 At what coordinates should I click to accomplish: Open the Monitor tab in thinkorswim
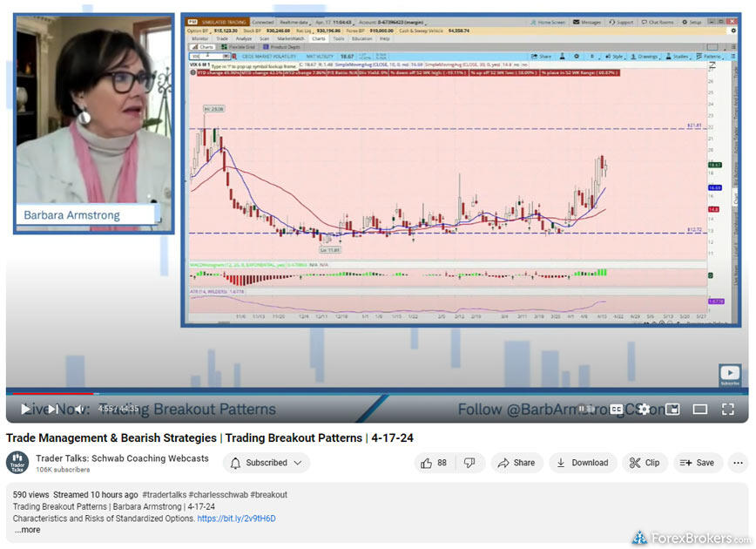[x=200, y=38]
